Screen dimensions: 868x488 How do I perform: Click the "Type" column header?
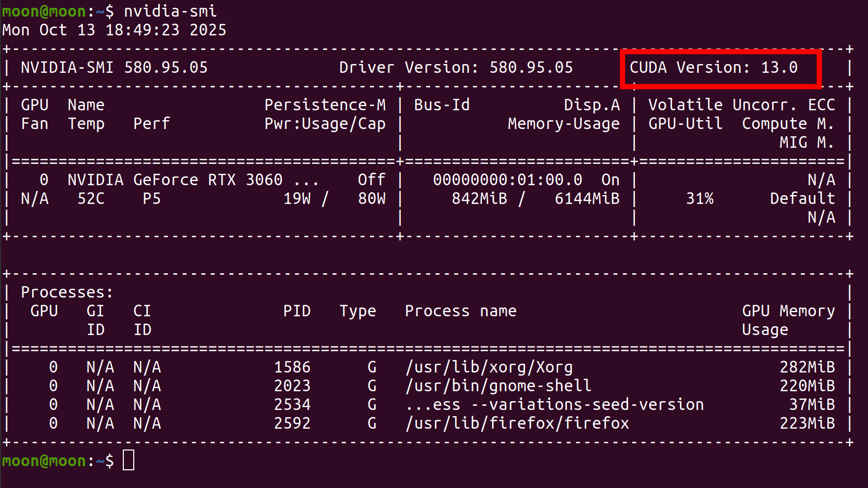(x=358, y=311)
